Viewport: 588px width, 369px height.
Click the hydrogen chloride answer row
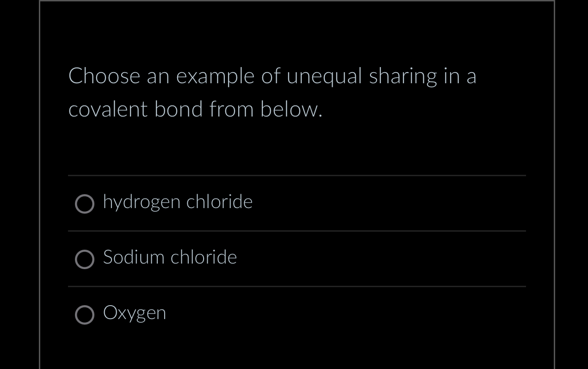[x=296, y=203]
